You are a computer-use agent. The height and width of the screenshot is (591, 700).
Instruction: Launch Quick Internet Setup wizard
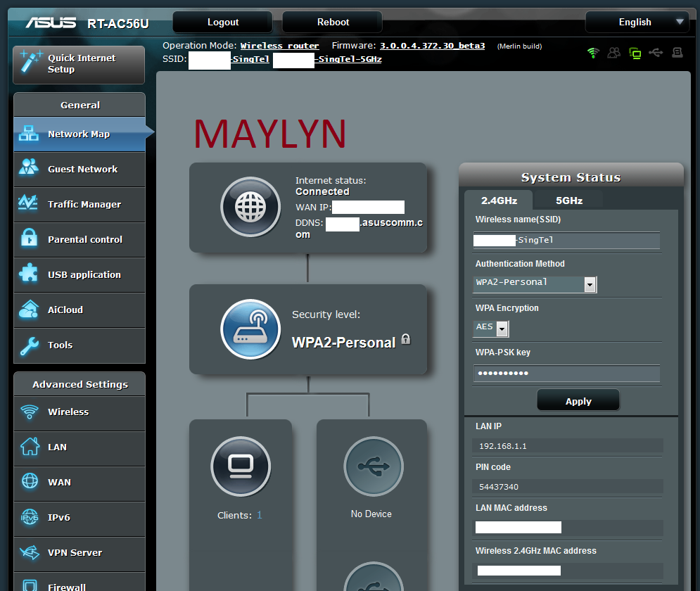(x=79, y=64)
